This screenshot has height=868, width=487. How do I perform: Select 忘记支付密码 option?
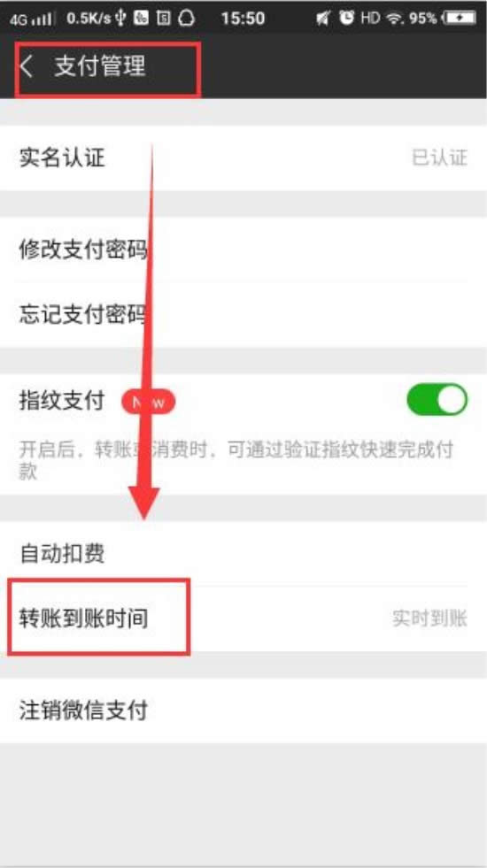coord(243,315)
